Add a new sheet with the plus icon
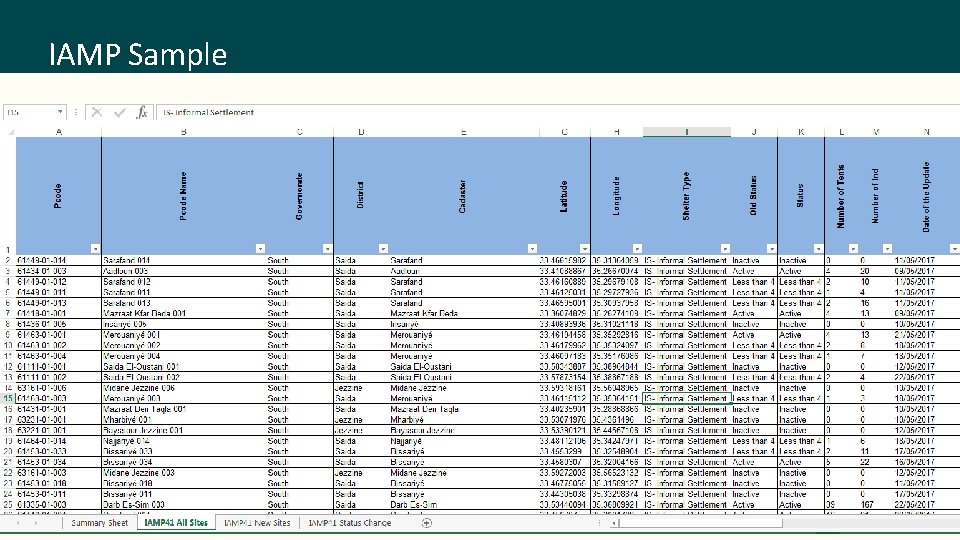 [x=427, y=523]
